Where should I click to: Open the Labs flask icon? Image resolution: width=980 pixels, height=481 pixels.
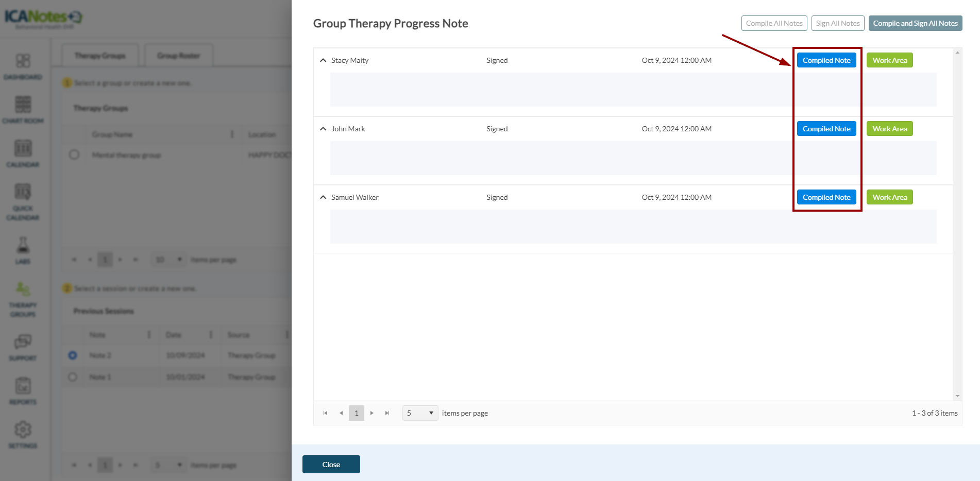(23, 245)
